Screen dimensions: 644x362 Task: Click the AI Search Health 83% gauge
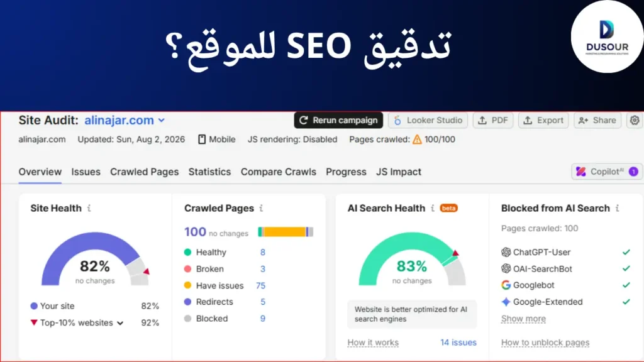[x=412, y=258]
